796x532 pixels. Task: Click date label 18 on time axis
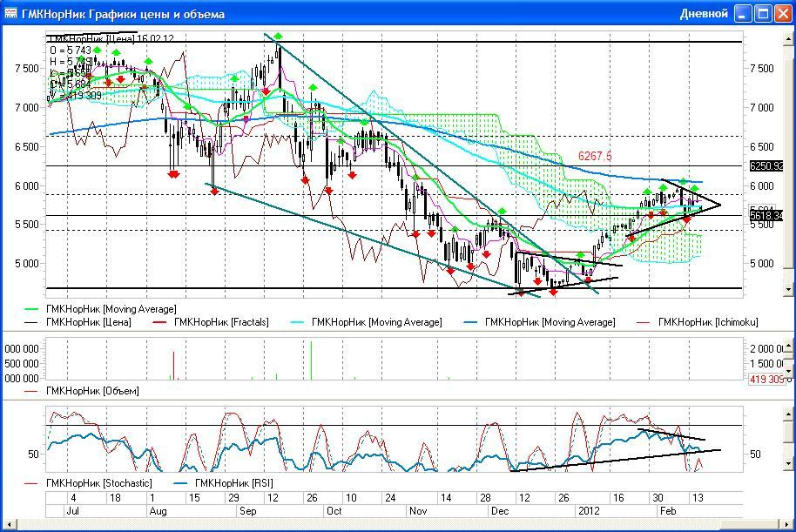(x=115, y=497)
